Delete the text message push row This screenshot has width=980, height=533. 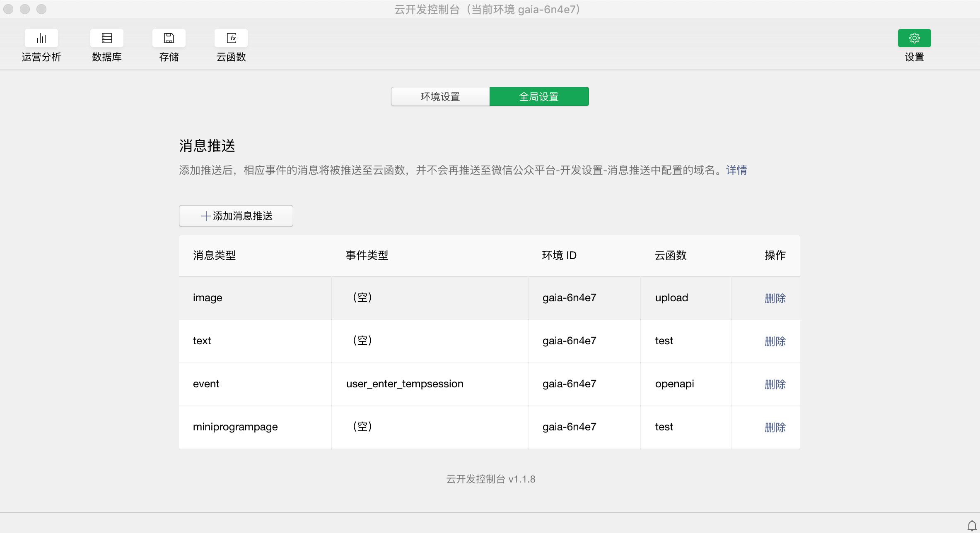775,341
